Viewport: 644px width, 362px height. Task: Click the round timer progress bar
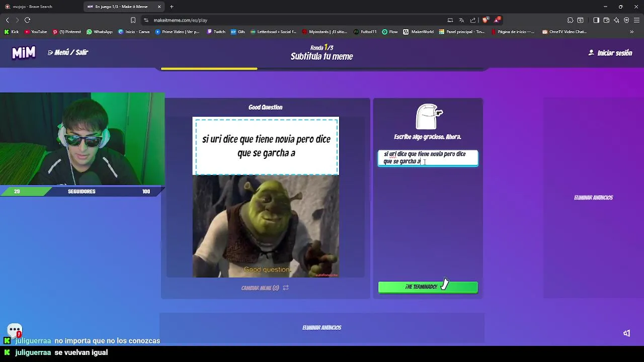click(x=322, y=68)
